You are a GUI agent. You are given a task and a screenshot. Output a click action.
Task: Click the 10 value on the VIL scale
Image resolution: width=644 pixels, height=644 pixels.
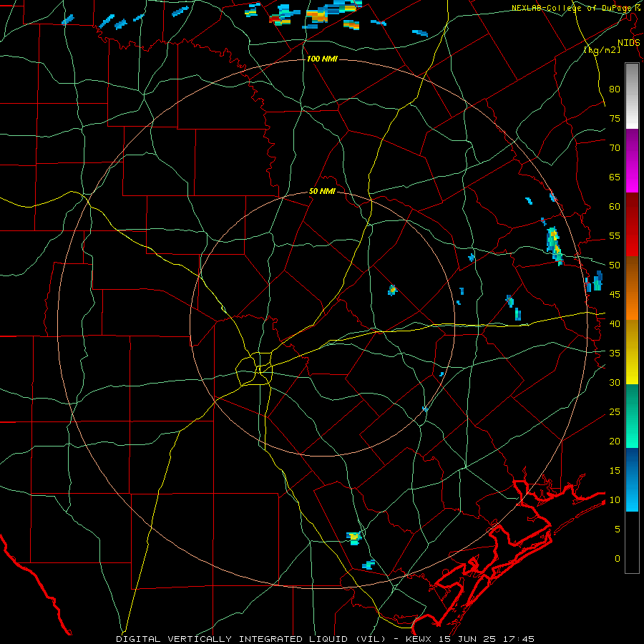[x=615, y=500]
